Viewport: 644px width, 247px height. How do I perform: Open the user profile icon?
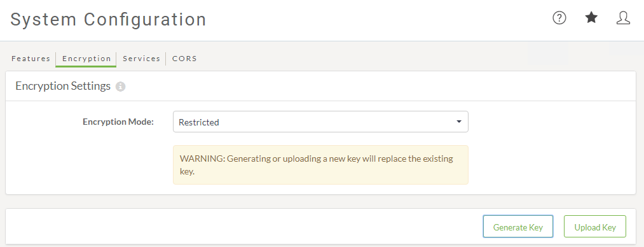[623, 18]
